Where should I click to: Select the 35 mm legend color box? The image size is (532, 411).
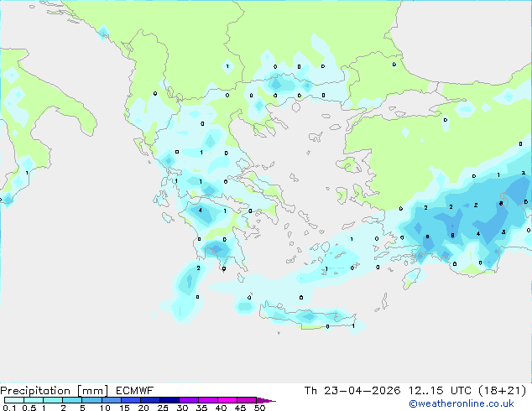click(207, 400)
